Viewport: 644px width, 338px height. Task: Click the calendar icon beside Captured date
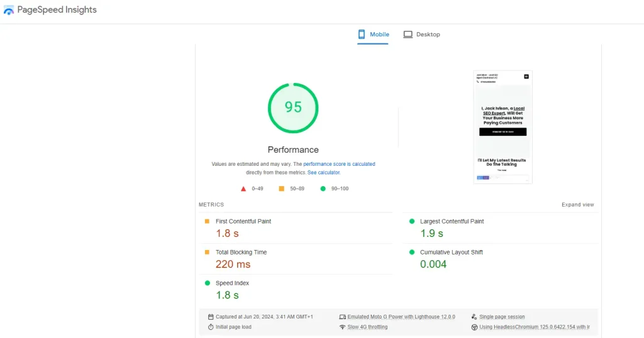(x=211, y=317)
